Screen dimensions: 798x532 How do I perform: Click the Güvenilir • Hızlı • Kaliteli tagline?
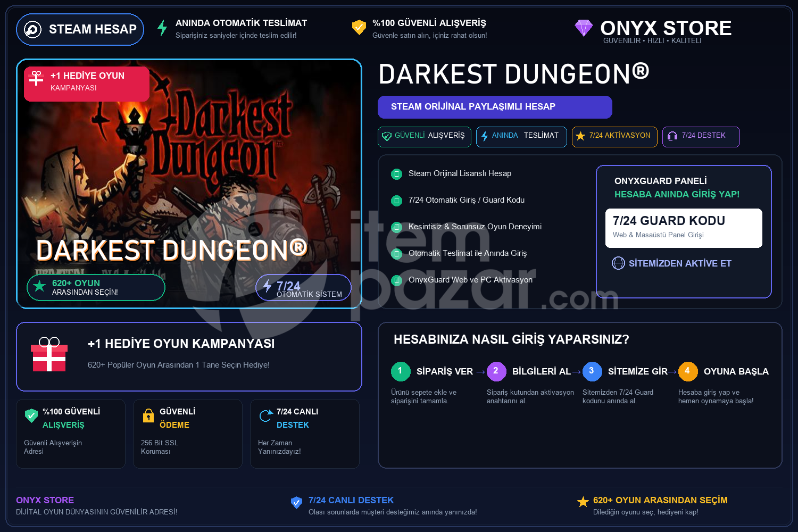pyautogui.click(x=652, y=40)
